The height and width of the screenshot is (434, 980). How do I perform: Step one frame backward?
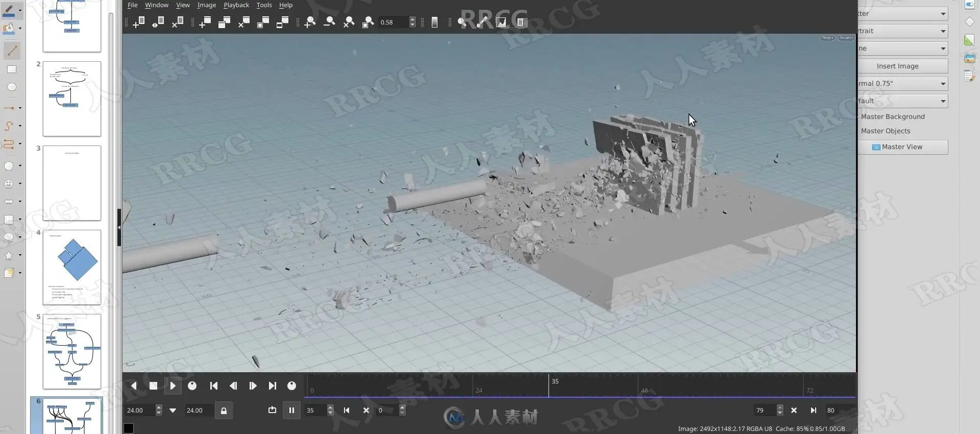click(233, 386)
